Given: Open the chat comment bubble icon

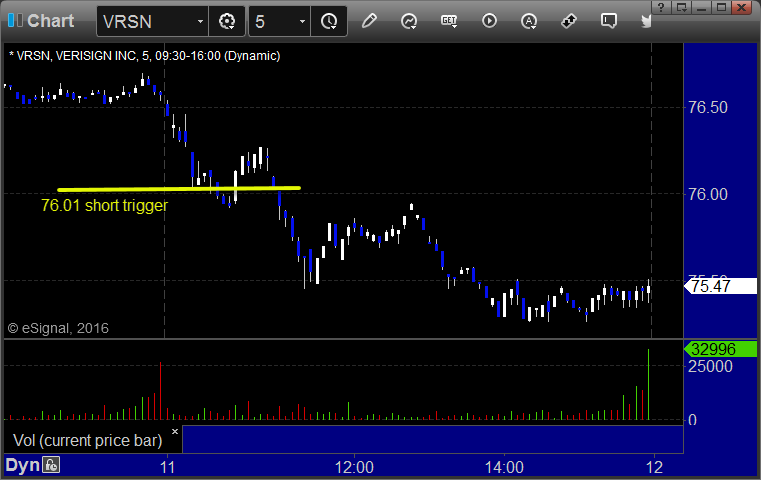Looking at the screenshot, I should 609,21.
